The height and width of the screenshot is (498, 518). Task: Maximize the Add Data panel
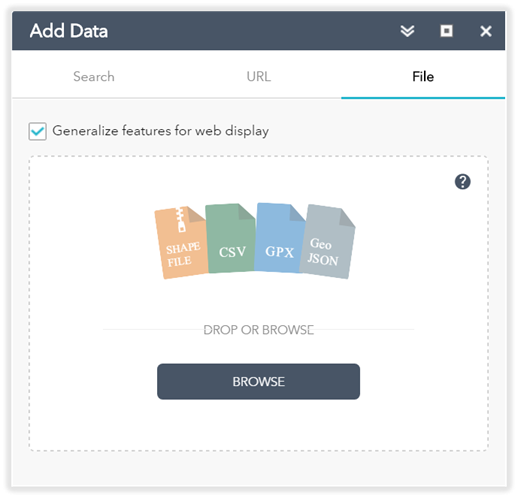click(x=447, y=31)
